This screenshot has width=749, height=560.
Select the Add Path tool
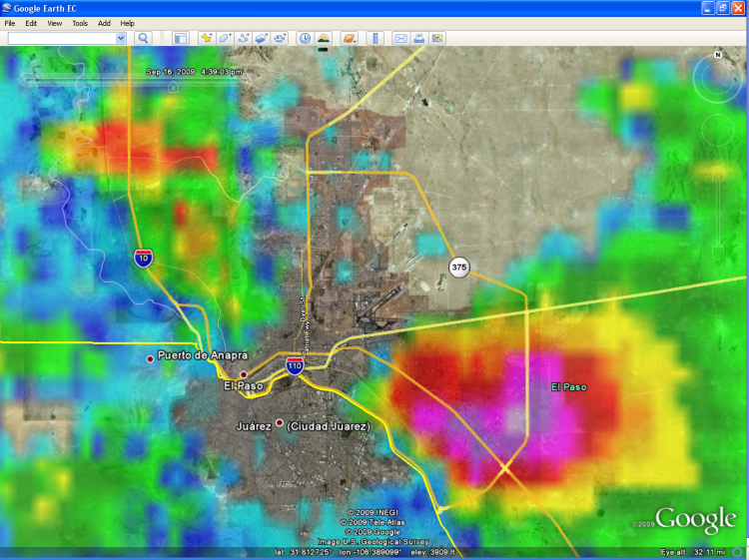pos(243,38)
